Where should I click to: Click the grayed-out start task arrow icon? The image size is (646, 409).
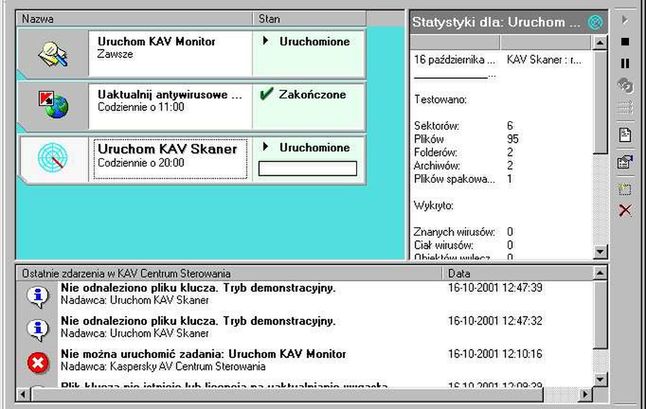point(625,20)
